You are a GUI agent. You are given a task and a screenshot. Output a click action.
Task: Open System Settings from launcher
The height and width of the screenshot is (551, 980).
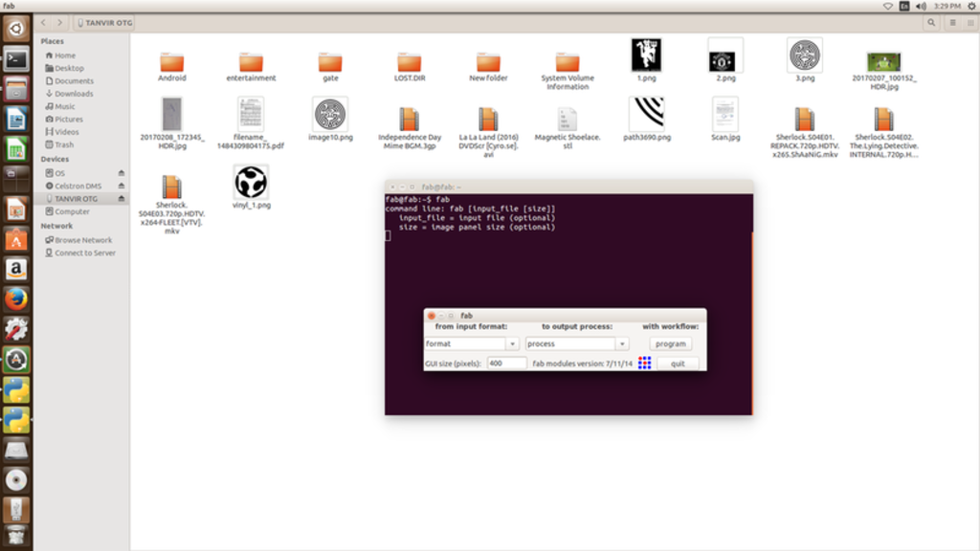tap(16, 330)
